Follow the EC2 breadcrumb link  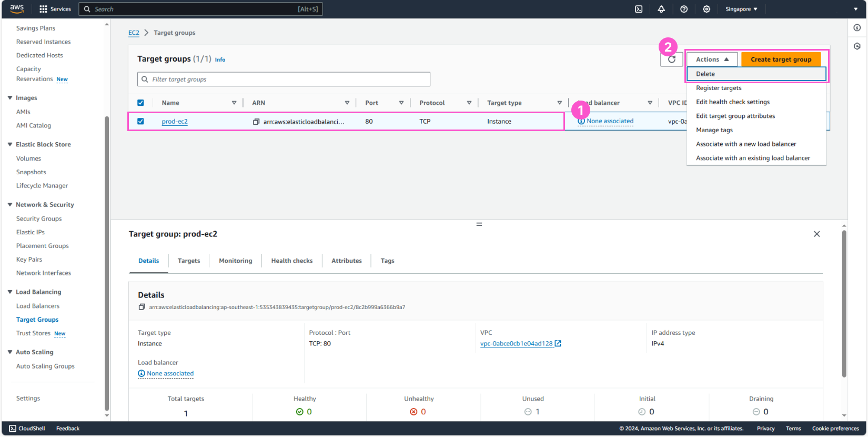coord(134,33)
